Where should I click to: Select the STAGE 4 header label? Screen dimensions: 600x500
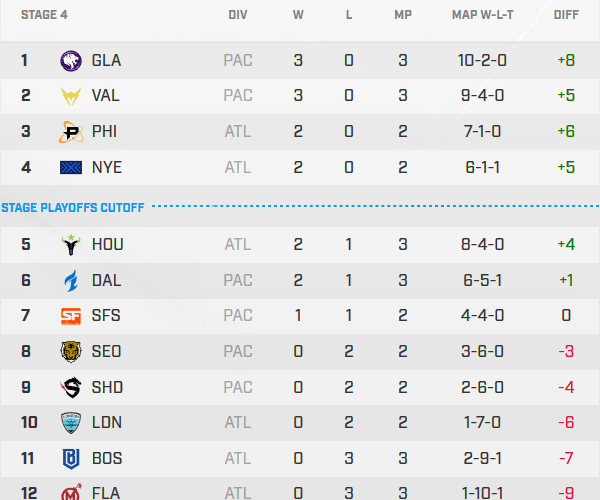point(31,16)
